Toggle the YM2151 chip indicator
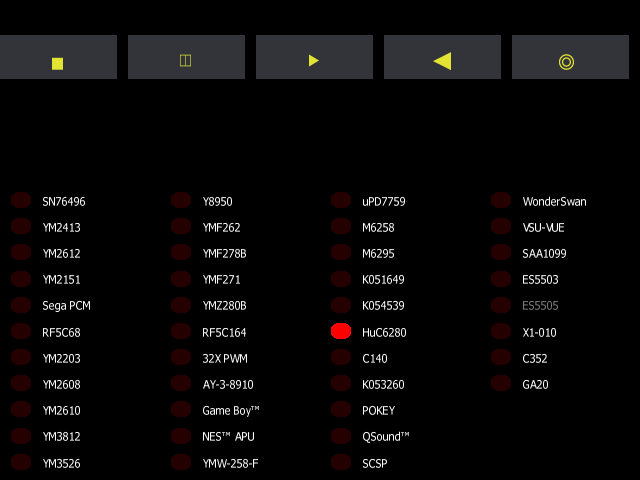The width and height of the screenshot is (640, 480). (x=21, y=279)
